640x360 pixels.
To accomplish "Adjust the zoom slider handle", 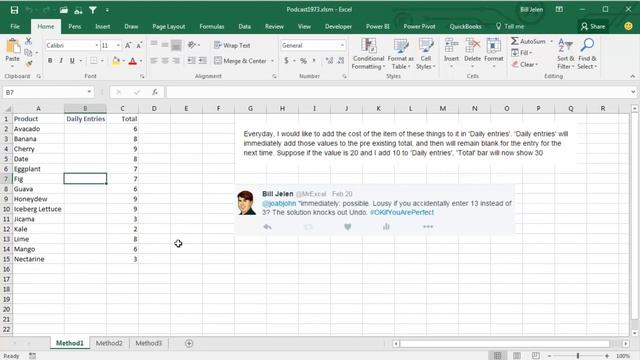I will (578, 356).
